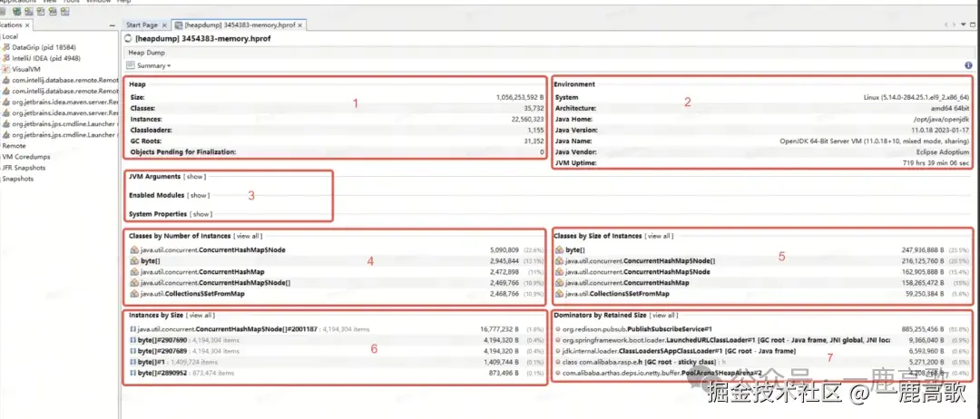Select the JFR Snapshots node

coord(24,168)
